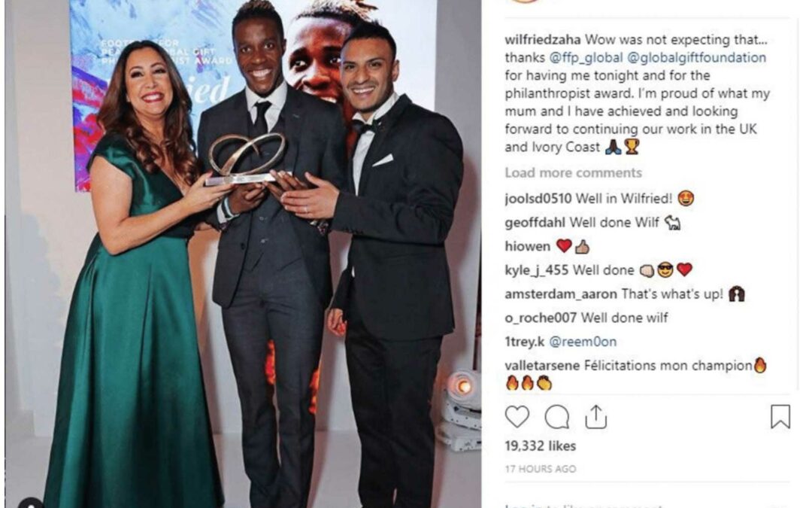Open the @reem0on mention link
This screenshot has height=508, width=812.
click(x=583, y=342)
